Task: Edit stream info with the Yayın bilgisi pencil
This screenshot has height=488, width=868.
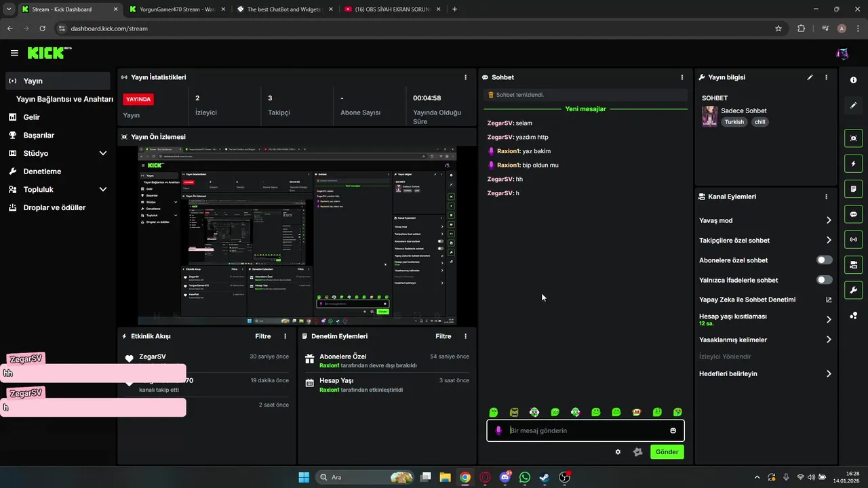Action: pyautogui.click(x=810, y=77)
